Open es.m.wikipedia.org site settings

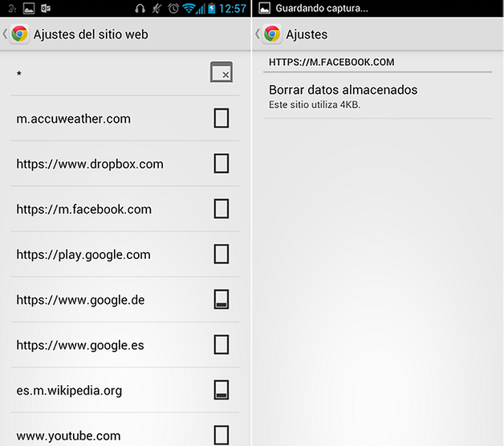pos(125,390)
